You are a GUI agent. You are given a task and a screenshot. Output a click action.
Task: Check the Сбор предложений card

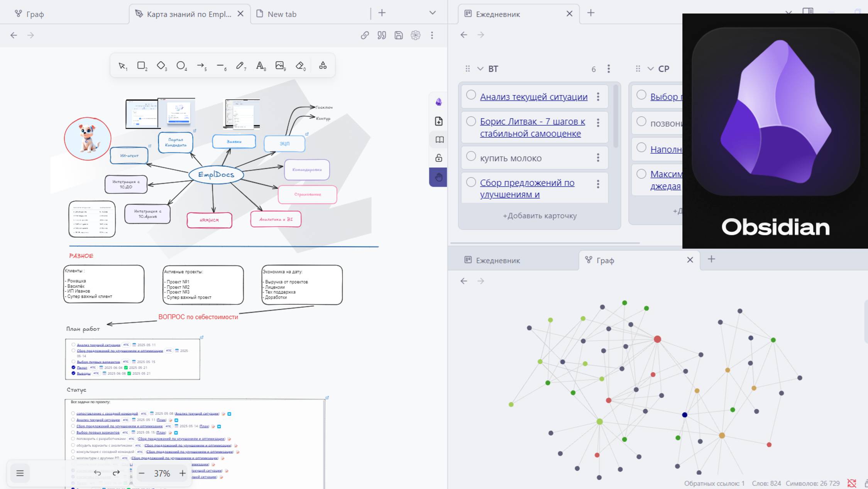pos(471,182)
